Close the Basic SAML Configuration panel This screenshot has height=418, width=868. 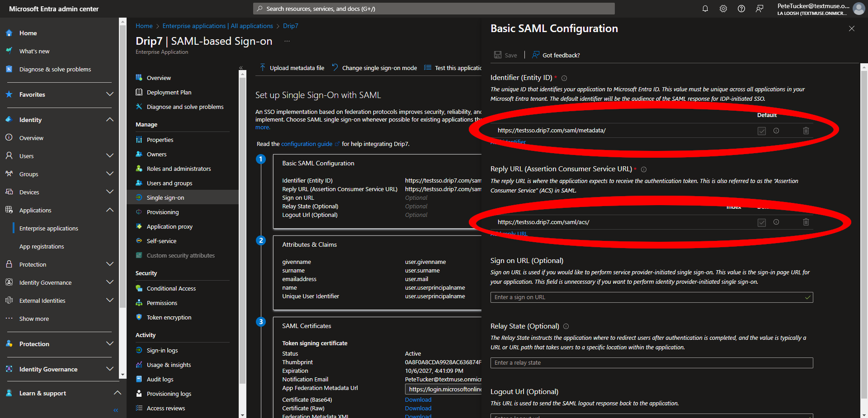(x=852, y=28)
